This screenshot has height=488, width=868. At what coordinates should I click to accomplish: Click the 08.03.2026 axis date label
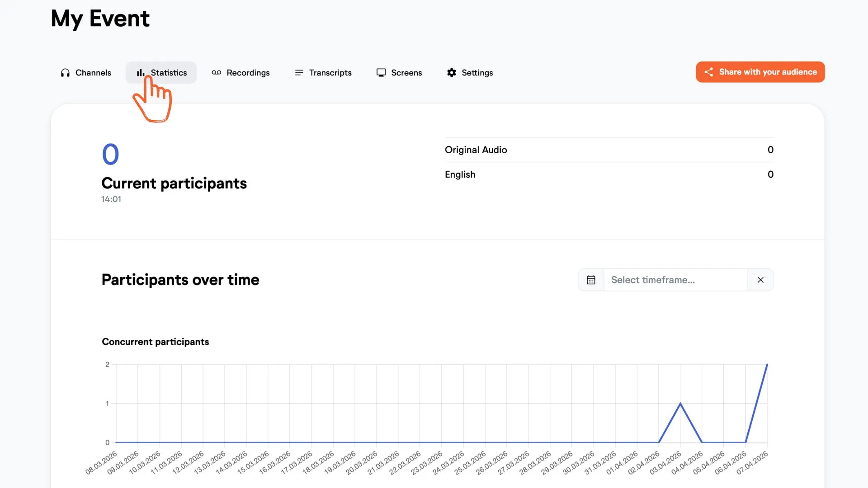pos(102,463)
